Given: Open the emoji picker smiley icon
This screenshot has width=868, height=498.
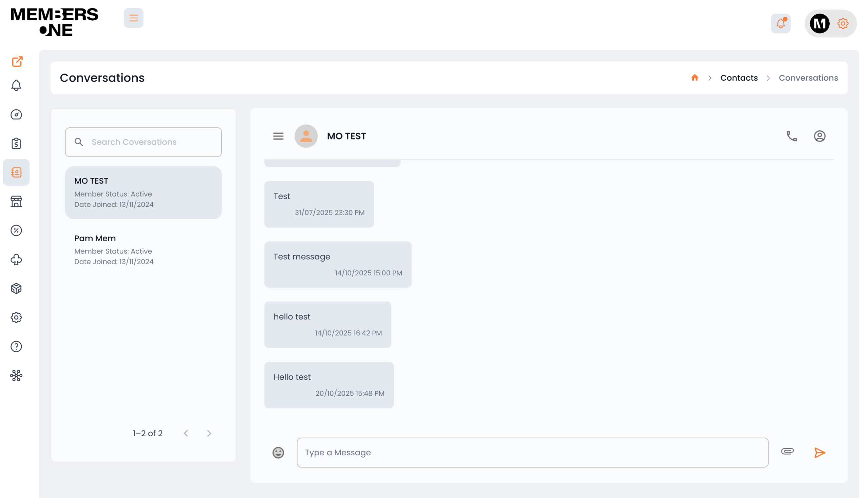Looking at the screenshot, I should pyautogui.click(x=278, y=453).
